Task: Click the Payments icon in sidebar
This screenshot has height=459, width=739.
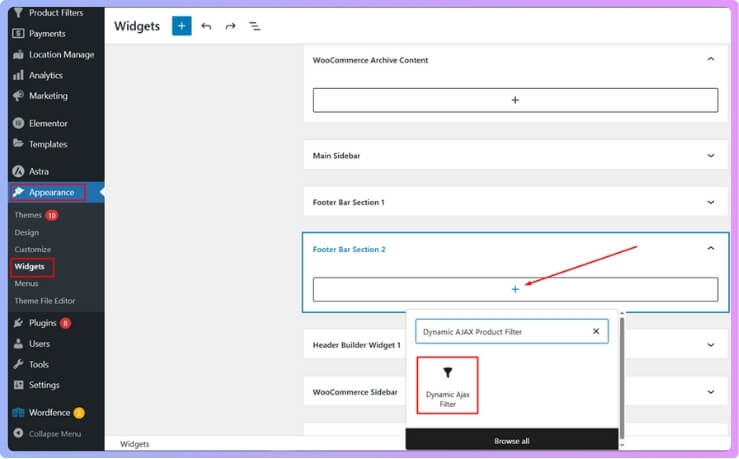Action: (x=18, y=33)
